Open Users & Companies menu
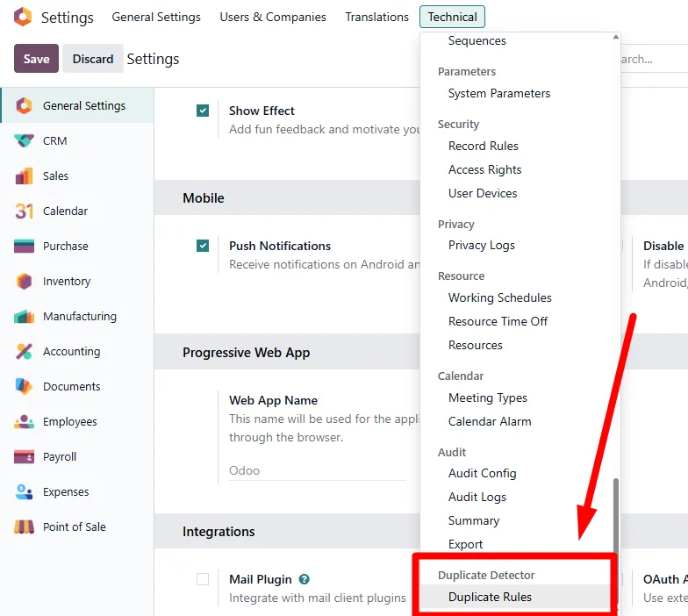The image size is (688, 616). [273, 17]
